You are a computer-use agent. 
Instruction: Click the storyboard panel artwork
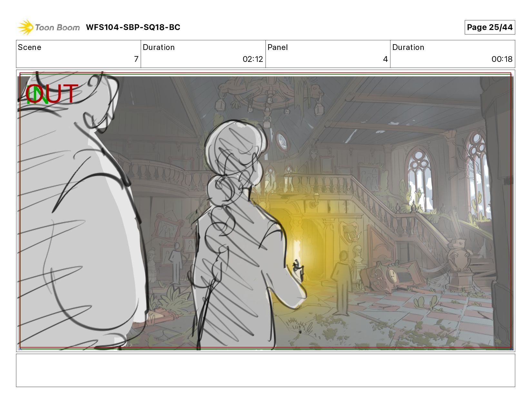[265, 210]
